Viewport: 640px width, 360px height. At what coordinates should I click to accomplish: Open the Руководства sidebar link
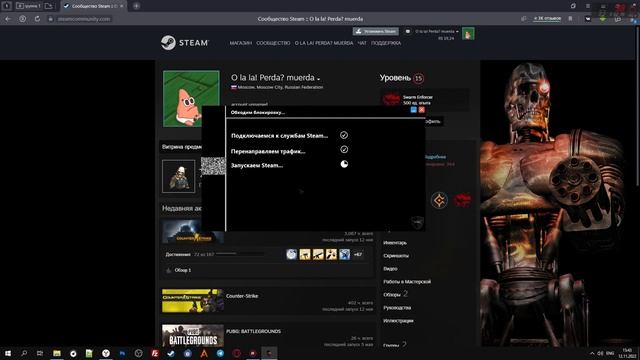click(x=397, y=308)
